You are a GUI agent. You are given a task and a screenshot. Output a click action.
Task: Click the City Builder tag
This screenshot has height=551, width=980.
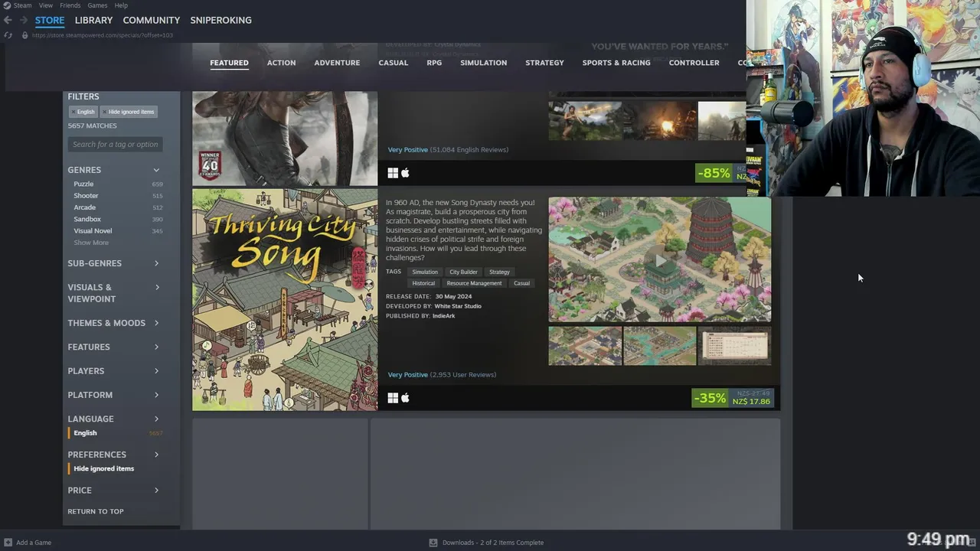pyautogui.click(x=463, y=272)
